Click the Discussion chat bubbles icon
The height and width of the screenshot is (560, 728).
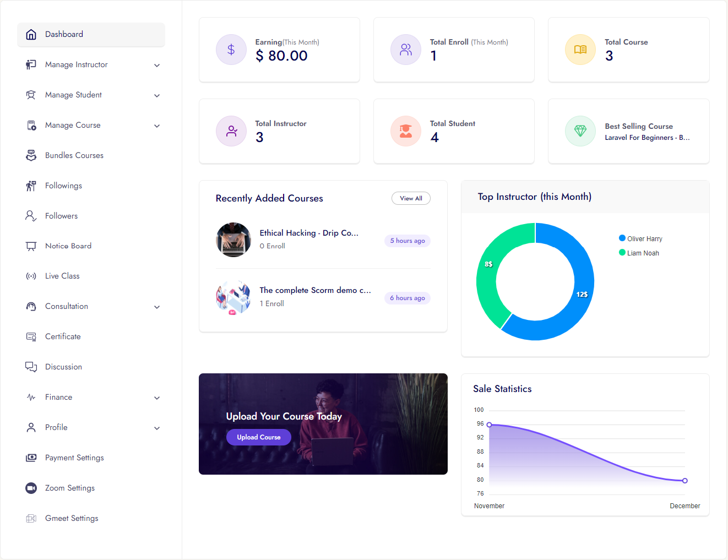31,367
